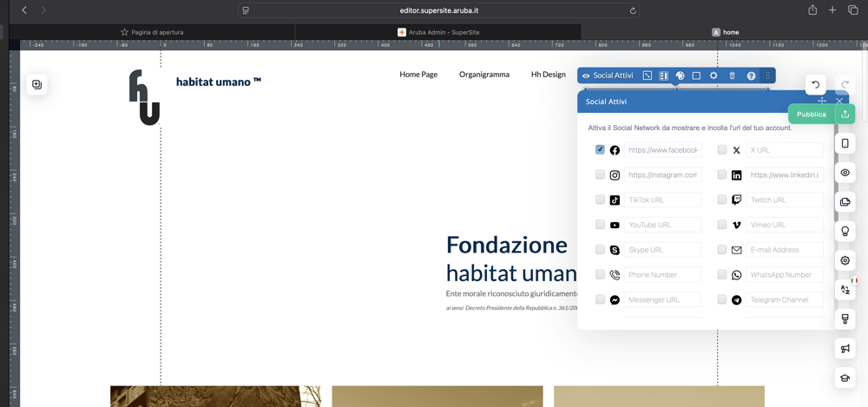This screenshot has height=407, width=868.
Task: Delete element with the trash icon
Action: pyautogui.click(x=732, y=75)
